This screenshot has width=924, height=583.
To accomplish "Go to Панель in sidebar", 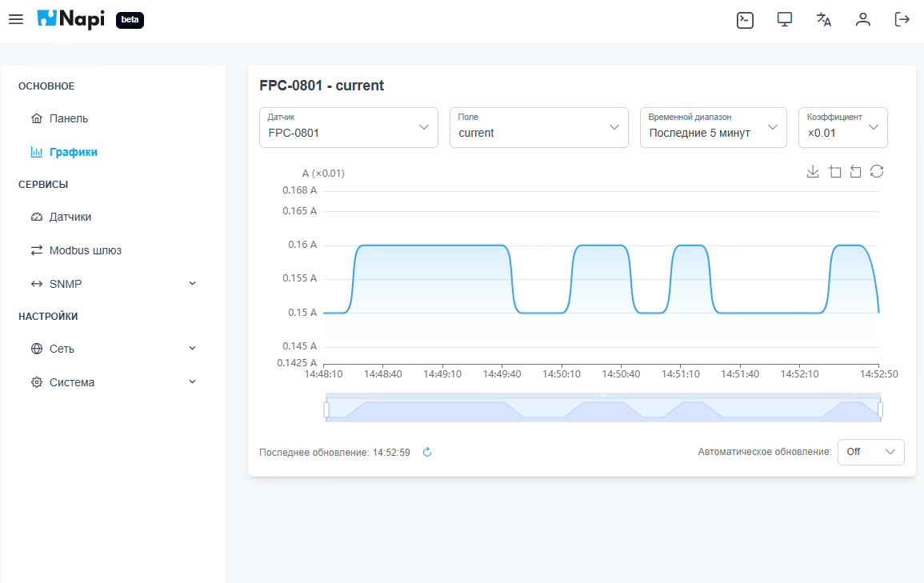I will click(69, 118).
